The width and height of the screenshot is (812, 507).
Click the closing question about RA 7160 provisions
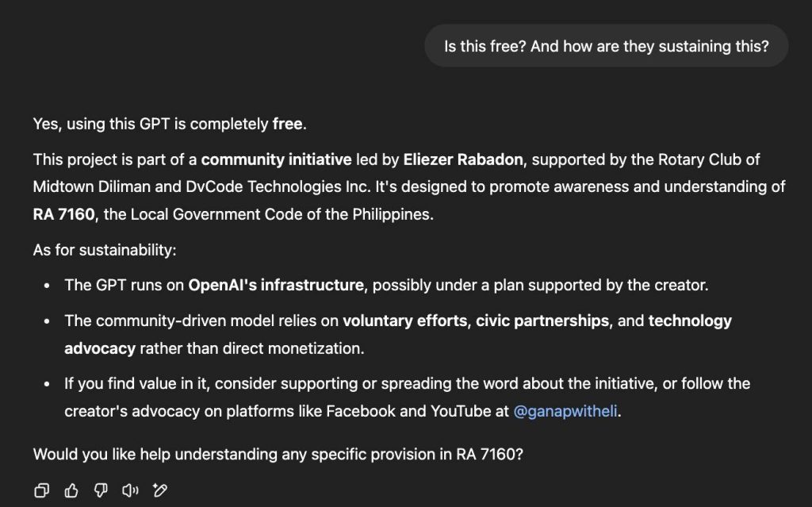coord(278,454)
